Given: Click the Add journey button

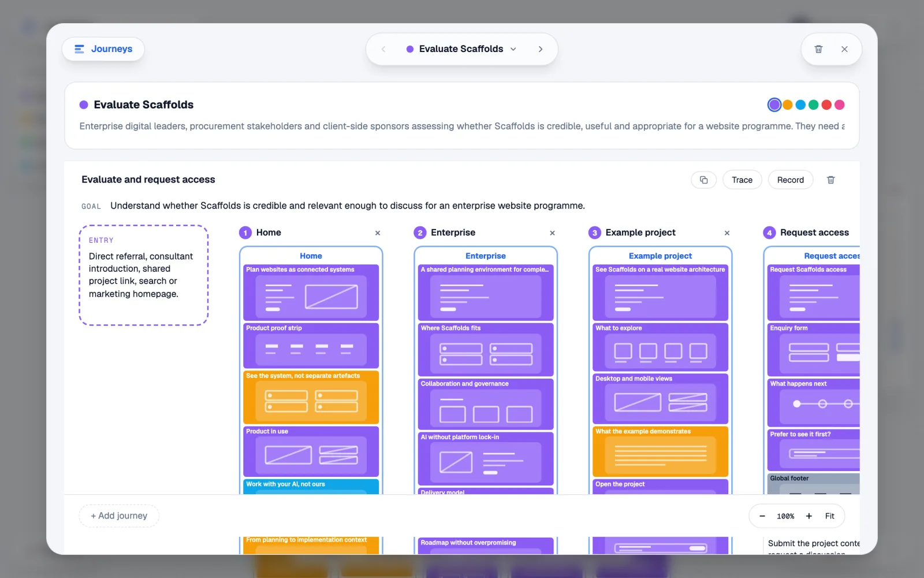Looking at the screenshot, I should tap(119, 516).
